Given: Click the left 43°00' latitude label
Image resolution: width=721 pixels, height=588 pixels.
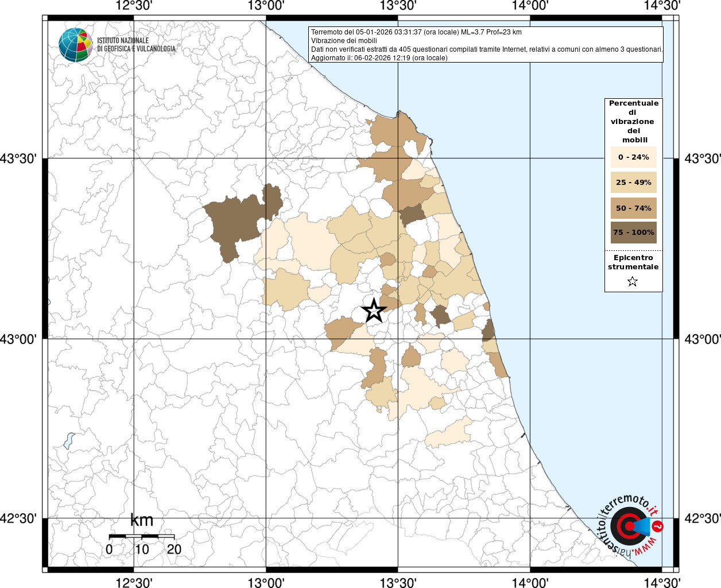Looking at the screenshot, I should pos(19,339).
